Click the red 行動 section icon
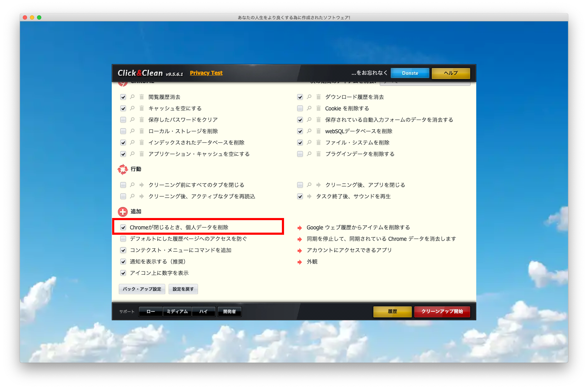The height and width of the screenshot is (389, 588). point(122,169)
